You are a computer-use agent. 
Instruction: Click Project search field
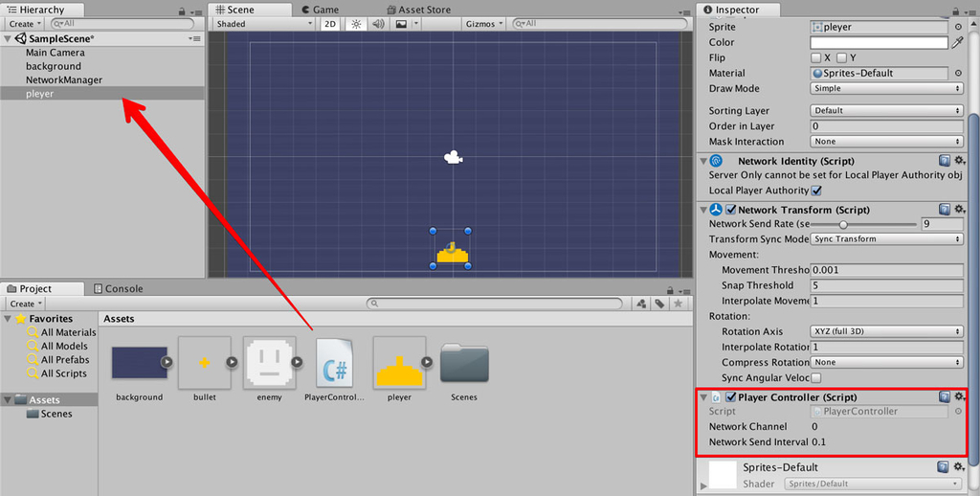click(495, 304)
